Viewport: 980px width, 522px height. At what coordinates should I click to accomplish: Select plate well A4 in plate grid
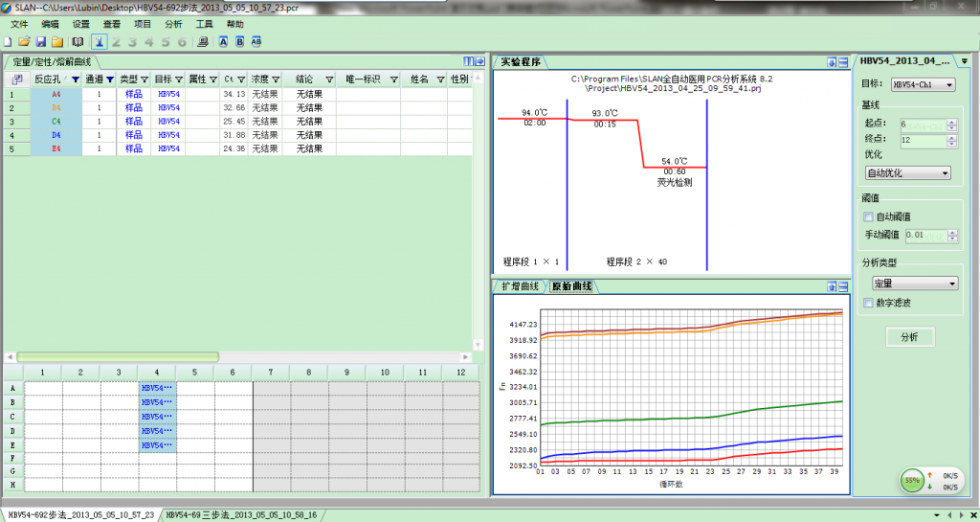tap(158, 388)
